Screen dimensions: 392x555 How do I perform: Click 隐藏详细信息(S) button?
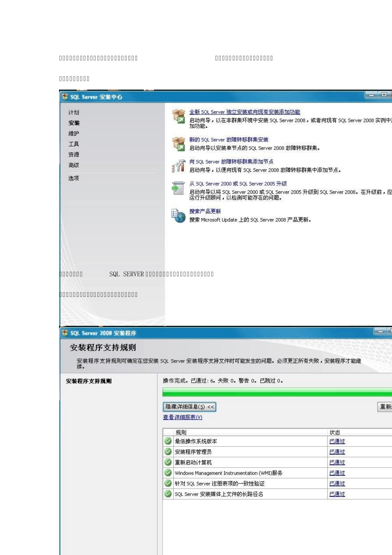pyautogui.click(x=189, y=407)
